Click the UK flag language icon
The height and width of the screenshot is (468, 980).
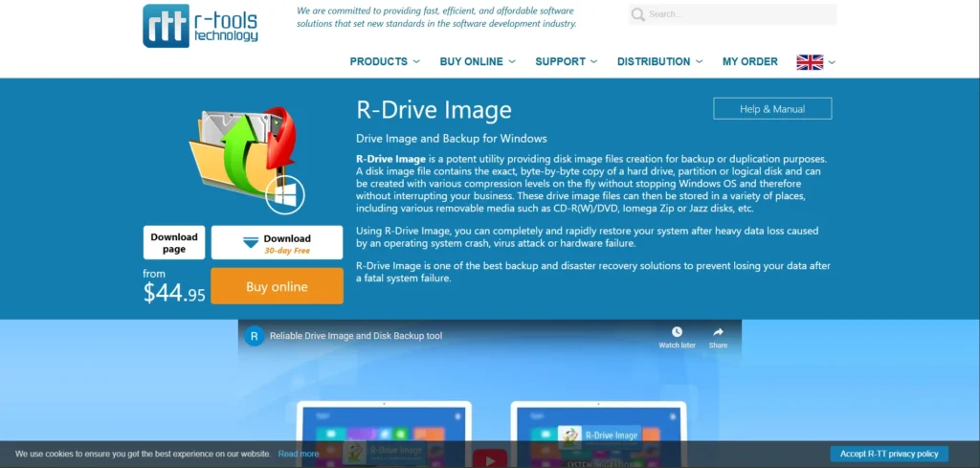[x=810, y=62]
